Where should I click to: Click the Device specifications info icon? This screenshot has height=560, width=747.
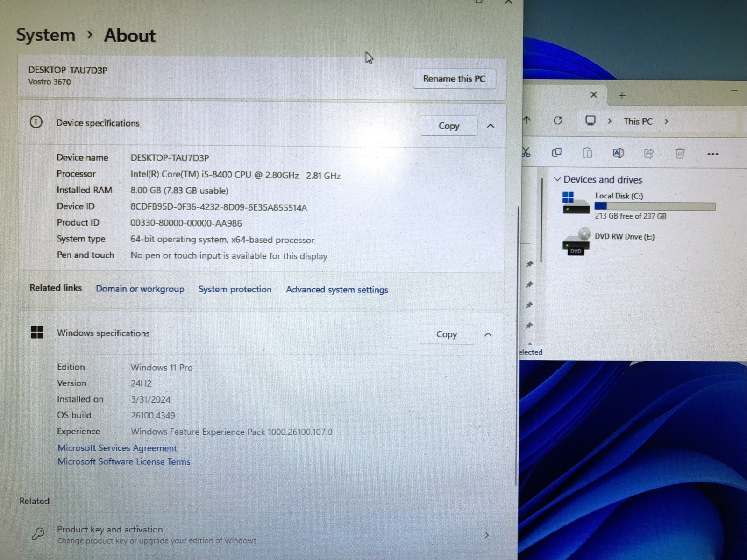pyautogui.click(x=36, y=122)
